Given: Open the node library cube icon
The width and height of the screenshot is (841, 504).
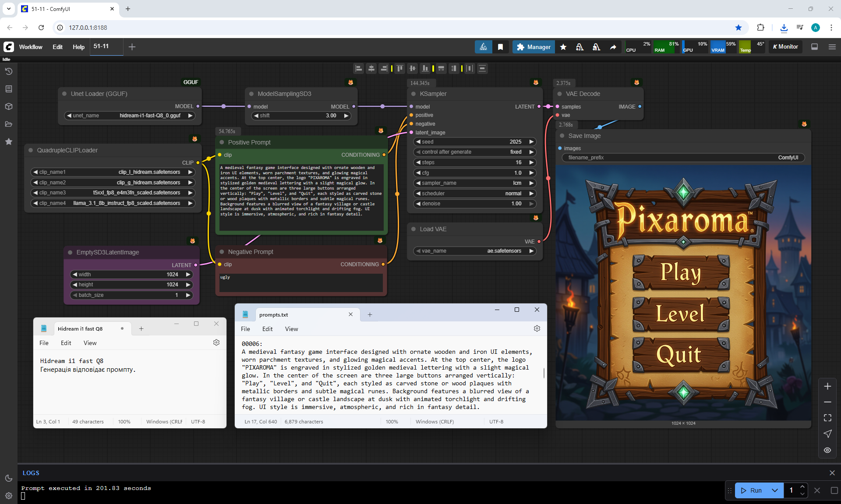Looking at the screenshot, I should 9,106.
